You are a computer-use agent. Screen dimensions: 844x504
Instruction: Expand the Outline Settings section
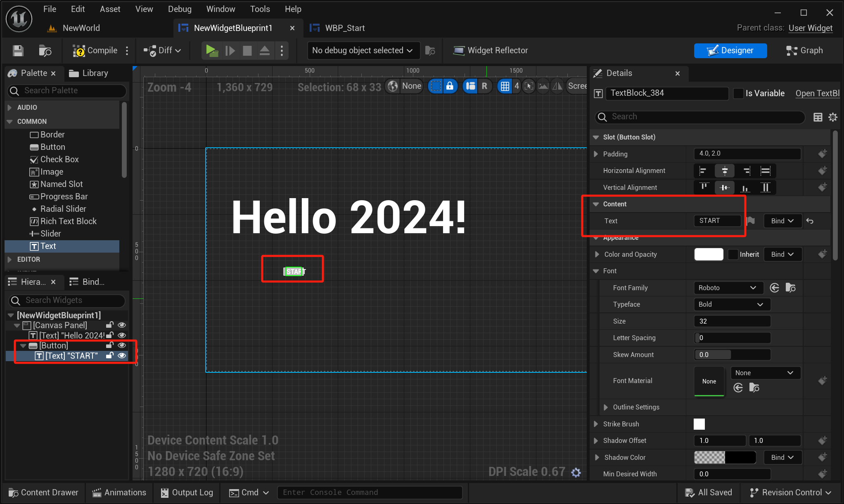coord(606,407)
